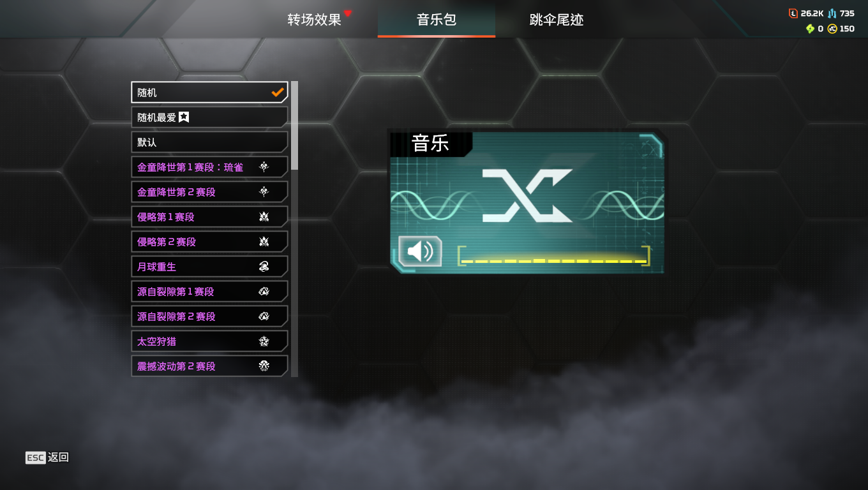
Task: Click the emblem icon on 震撼波动第2赛段 row
Action: click(264, 366)
